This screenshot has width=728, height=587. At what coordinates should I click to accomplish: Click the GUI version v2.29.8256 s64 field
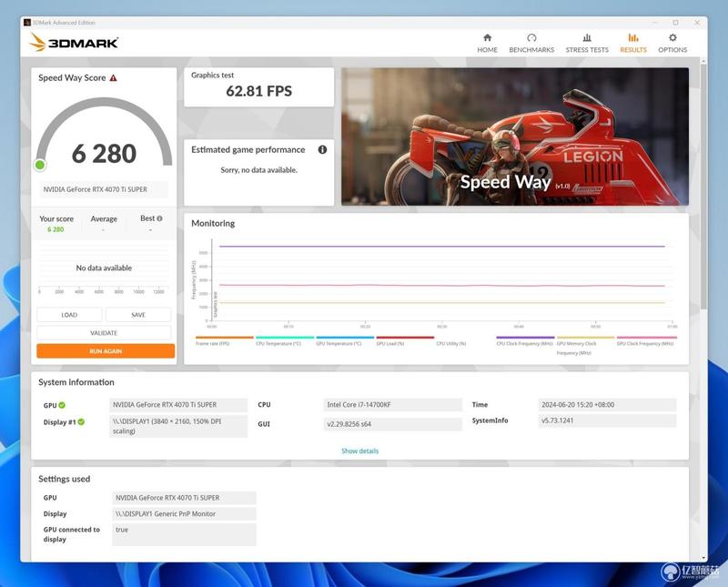pyautogui.click(x=393, y=424)
